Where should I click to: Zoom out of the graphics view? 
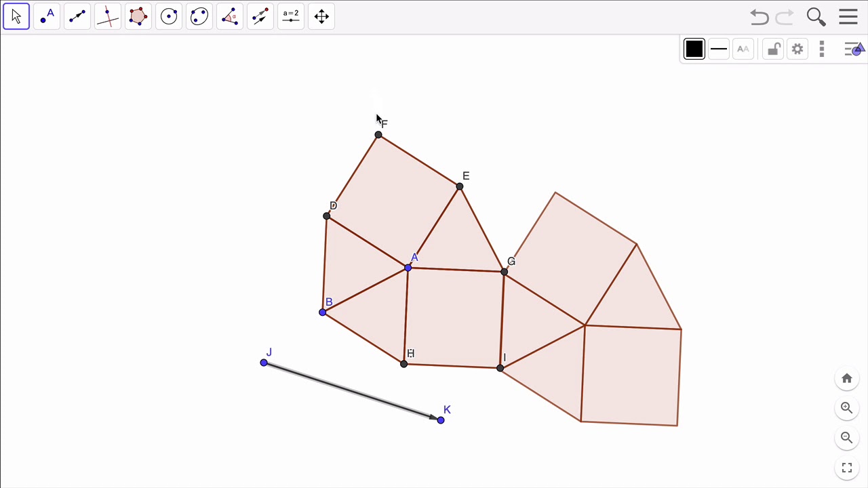pyautogui.click(x=847, y=438)
